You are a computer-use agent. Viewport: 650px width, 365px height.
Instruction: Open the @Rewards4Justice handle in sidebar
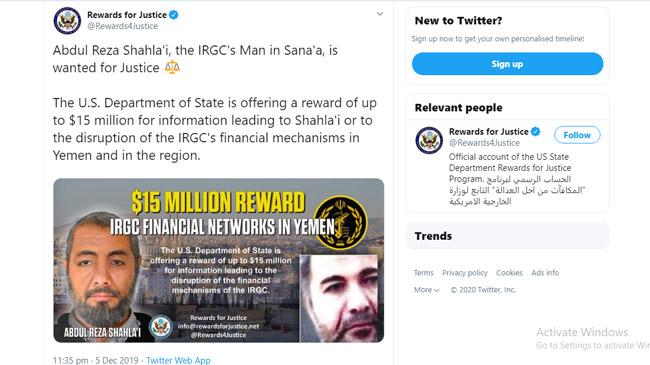click(x=484, y=143)
